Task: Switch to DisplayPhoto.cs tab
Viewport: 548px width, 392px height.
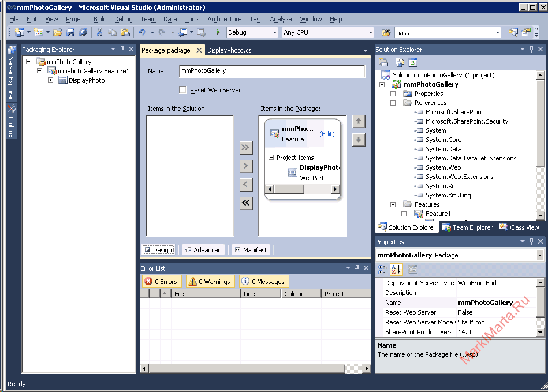Action: pos(229,50)
